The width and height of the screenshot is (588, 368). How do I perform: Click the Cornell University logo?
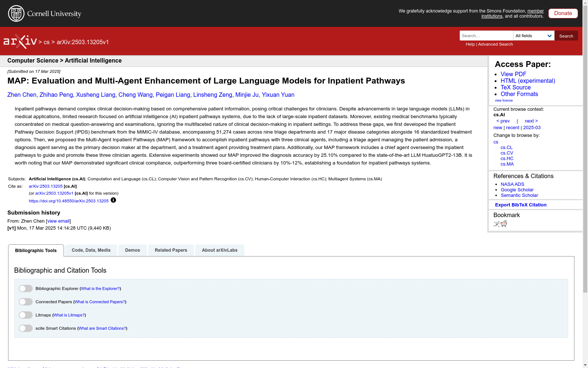[x=45, y=14]
